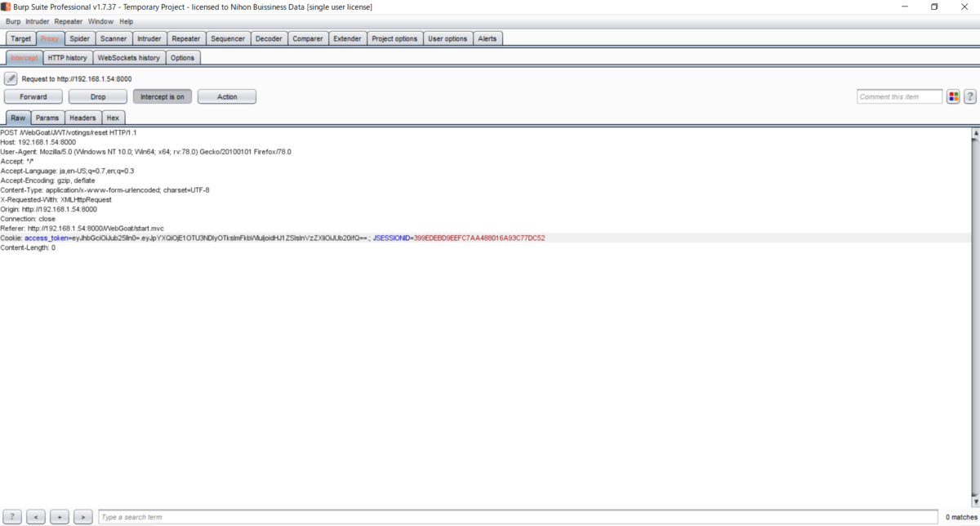Go to previous search match
Image resolution: width=980 pixels, height=526 pixels.
point(36,517)
